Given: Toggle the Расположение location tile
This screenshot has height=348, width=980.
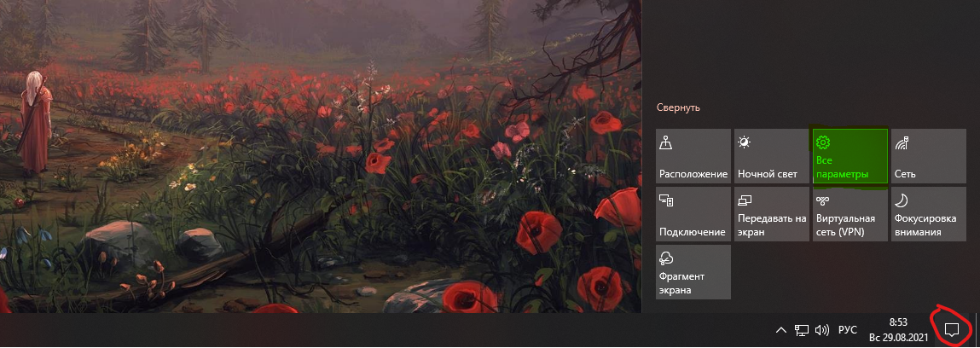Looking at the screenshot, I should click(693, 156).
